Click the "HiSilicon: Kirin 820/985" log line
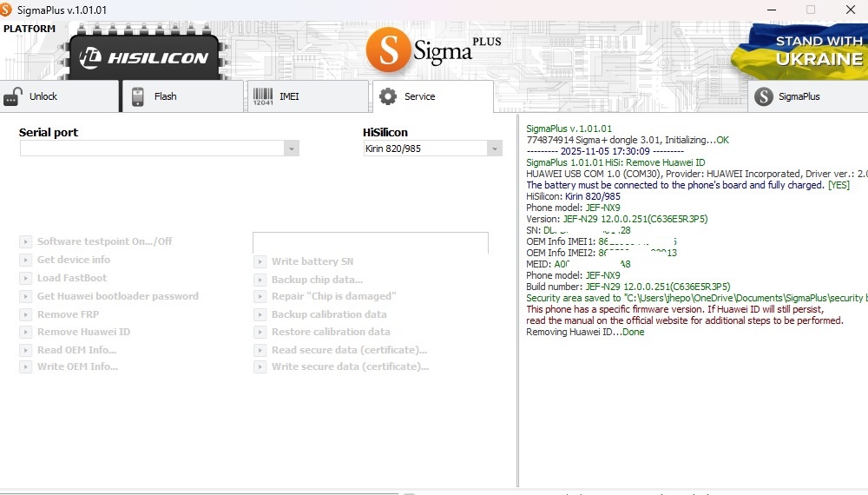 point(573,196)
